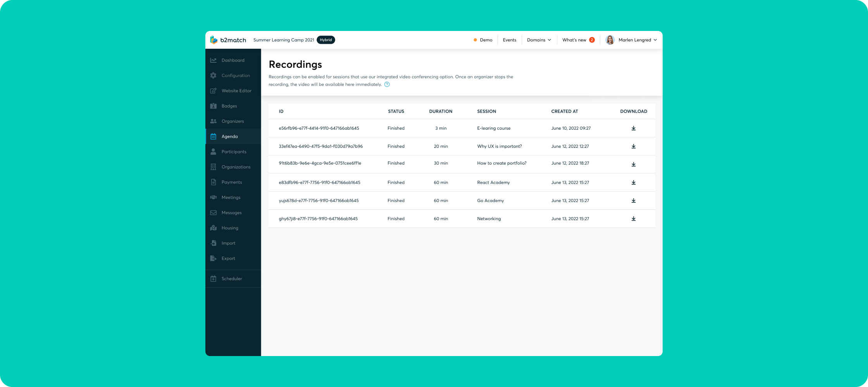Click the b2match logo icon
The height and width of the screenshot is (387, 868).
[x=214, y=40]
